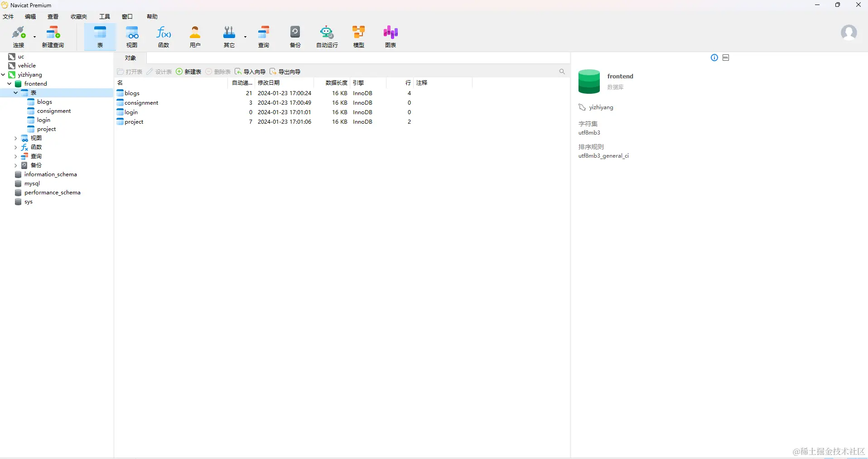Expand the 函数 tree node

tap(16, 147)
